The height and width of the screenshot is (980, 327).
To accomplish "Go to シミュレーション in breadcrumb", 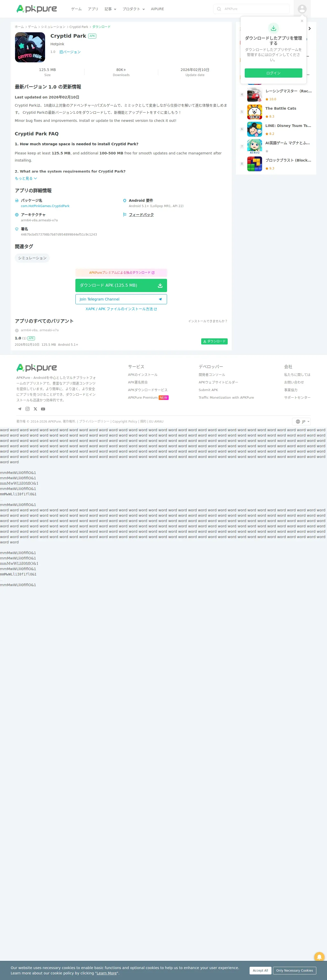I will click(x=53, y=27).
